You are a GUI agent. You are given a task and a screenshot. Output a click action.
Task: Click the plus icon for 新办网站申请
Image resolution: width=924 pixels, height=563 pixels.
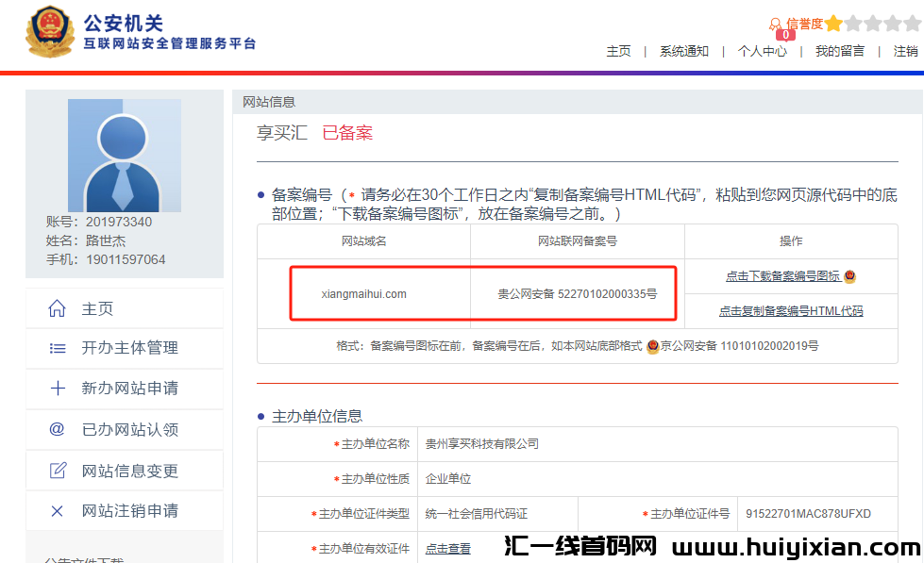click(x=57, y=389)
